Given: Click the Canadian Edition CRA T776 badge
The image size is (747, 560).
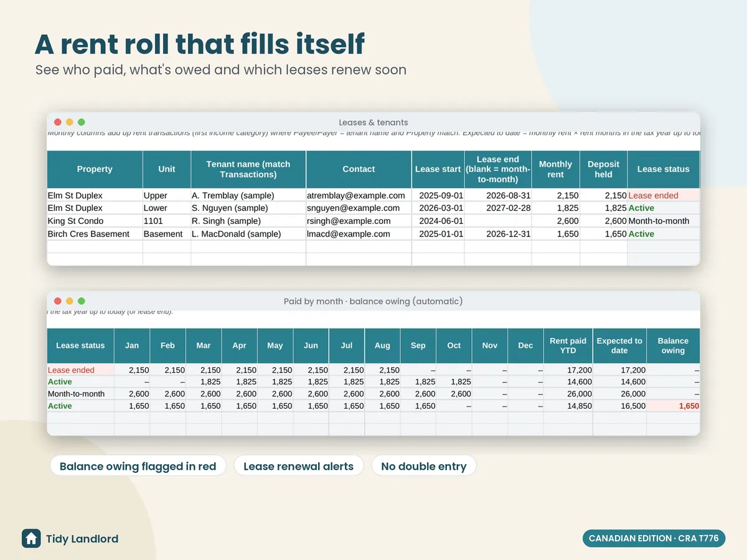Looking at the screenshot, I should (654, 538).
